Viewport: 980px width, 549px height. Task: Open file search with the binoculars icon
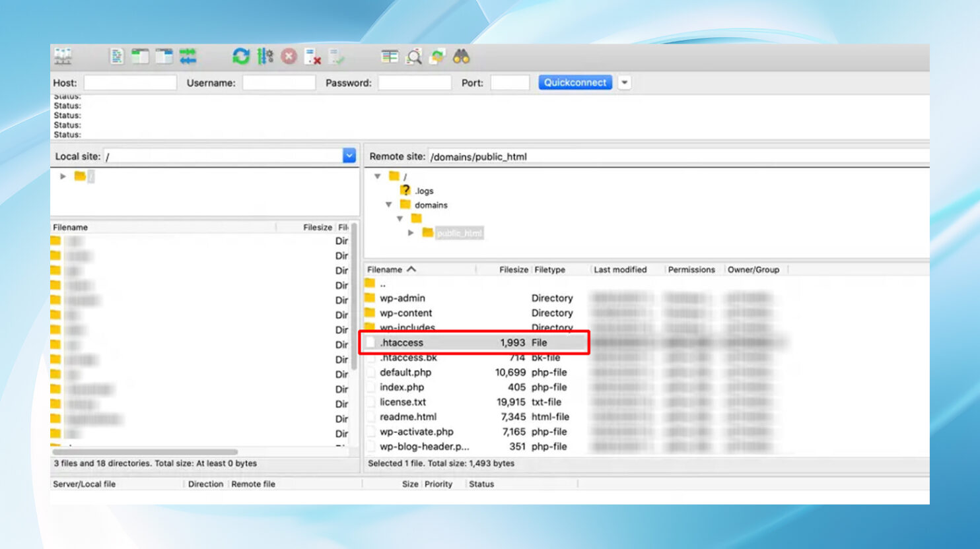[x=461, y=57]
